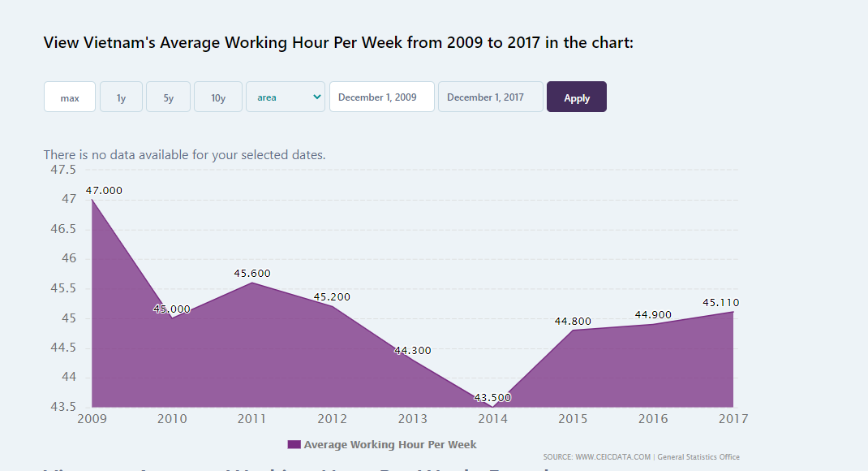Click the no data available message

tap(184, 154)
